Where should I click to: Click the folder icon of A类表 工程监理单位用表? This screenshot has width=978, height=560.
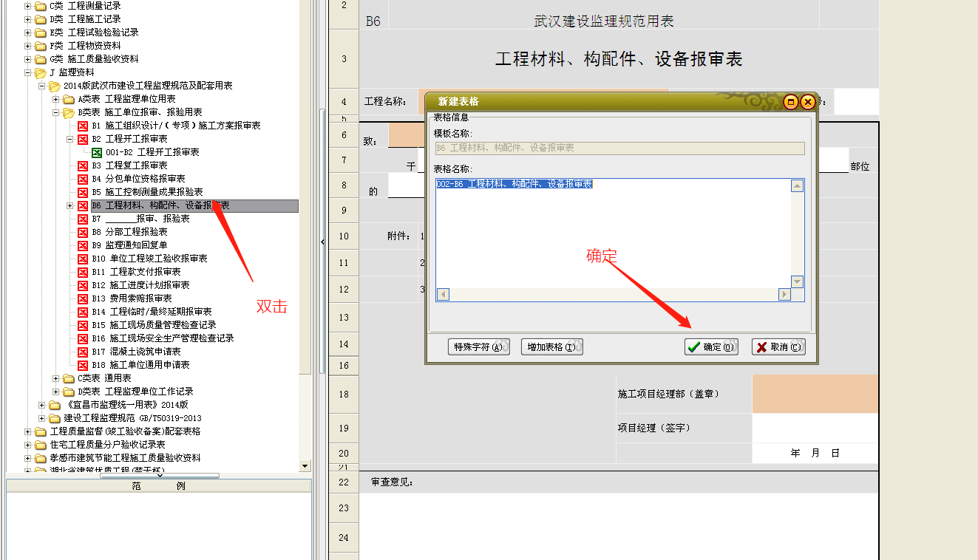click(x=69, y=99)
